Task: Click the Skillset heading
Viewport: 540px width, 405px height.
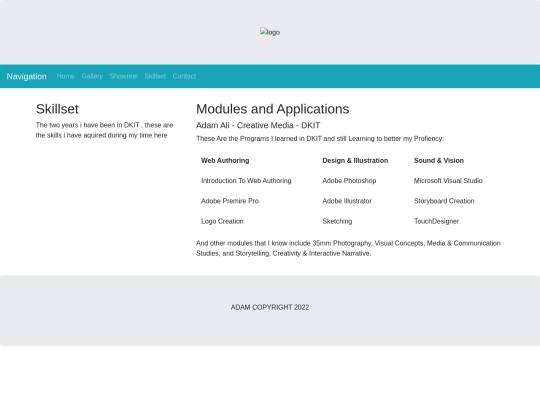Action: (57, 109)
